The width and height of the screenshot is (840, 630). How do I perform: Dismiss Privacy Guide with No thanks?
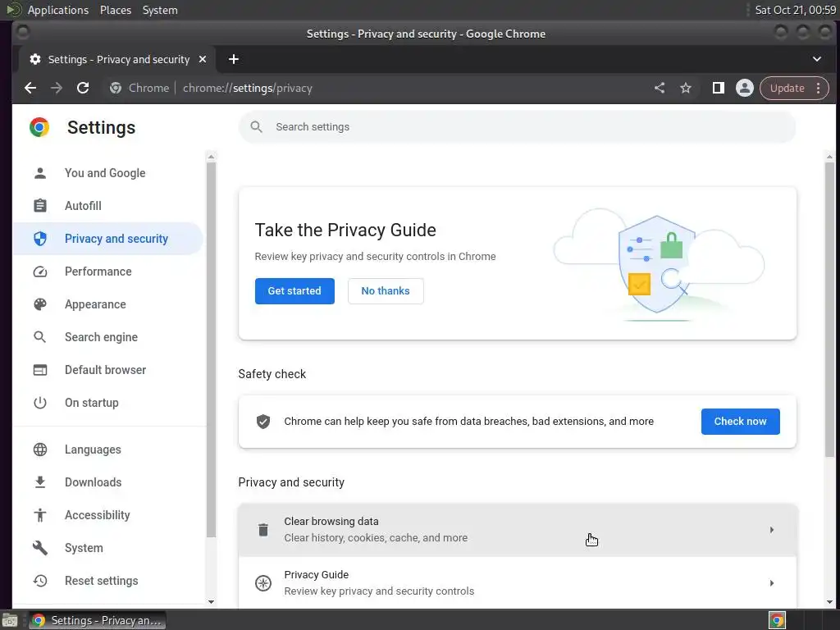pos(386,291)
